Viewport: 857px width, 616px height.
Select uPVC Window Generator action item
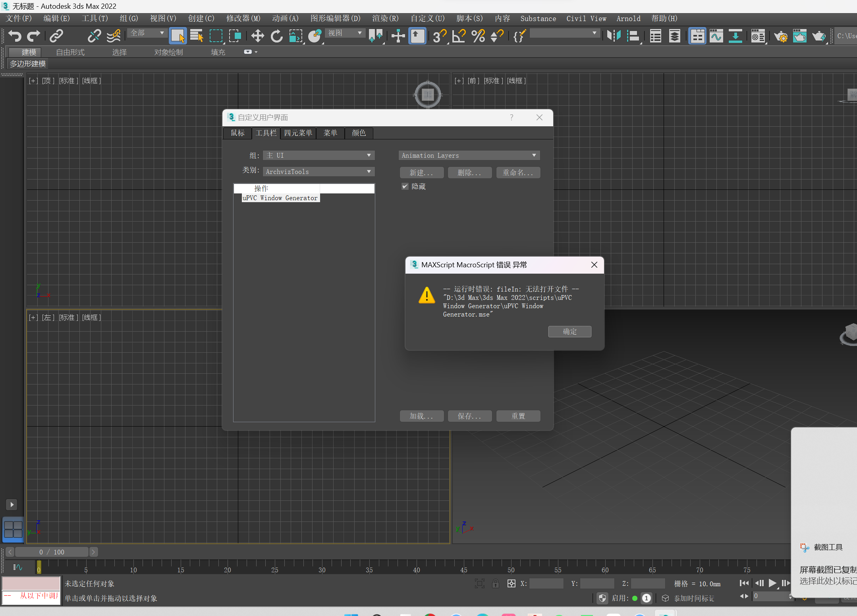pyautogui.click(x=280, y=198)
